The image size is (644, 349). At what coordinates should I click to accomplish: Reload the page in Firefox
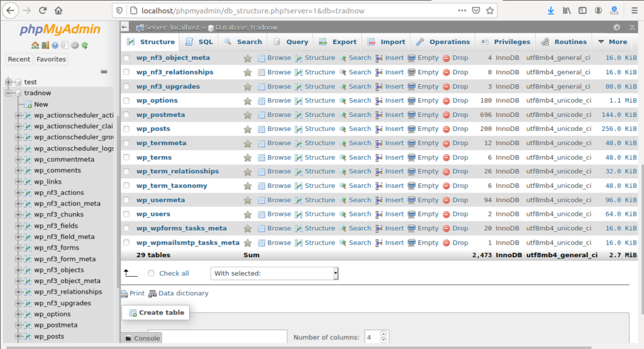click(43, 11)
